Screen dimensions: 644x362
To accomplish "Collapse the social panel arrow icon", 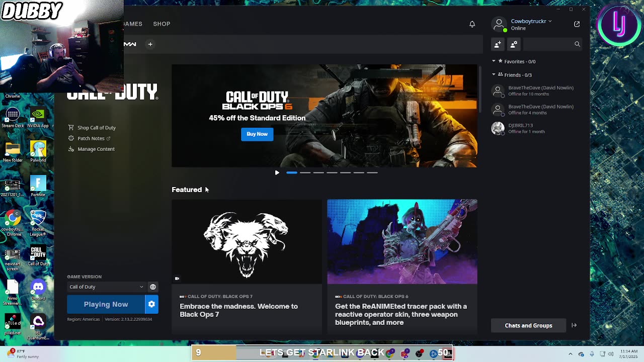I will tap(574, 325).
